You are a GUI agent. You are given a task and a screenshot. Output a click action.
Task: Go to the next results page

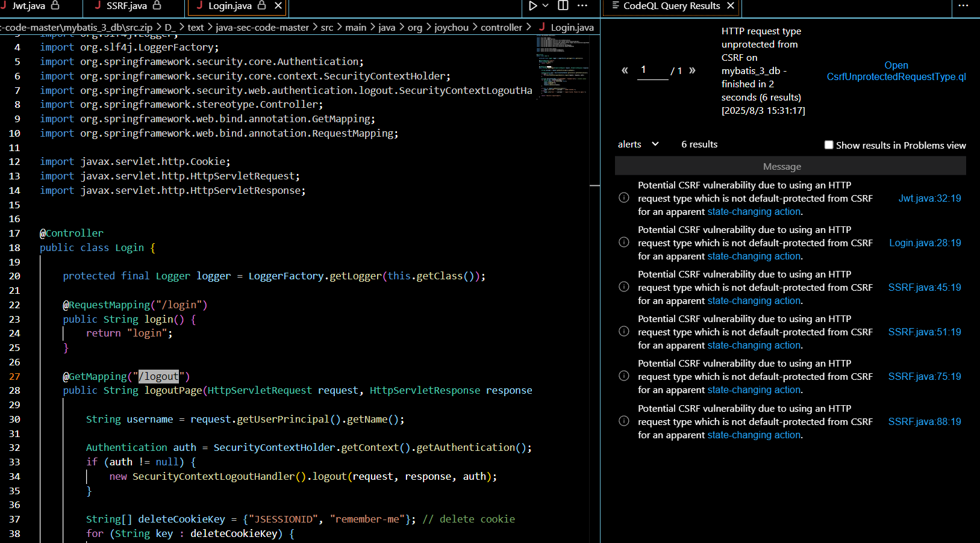click(x=692, y=70)
